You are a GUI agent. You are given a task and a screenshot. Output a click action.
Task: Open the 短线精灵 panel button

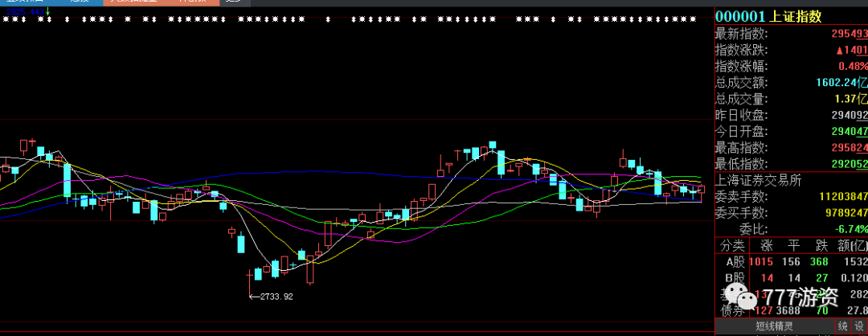pyautogui.click(x=775, y=326)
